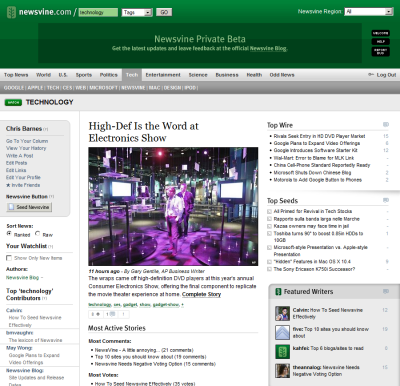Click the comment bubble icon in Top Wire header
This screenshot has height=386, width=400.
pos(386,125)
